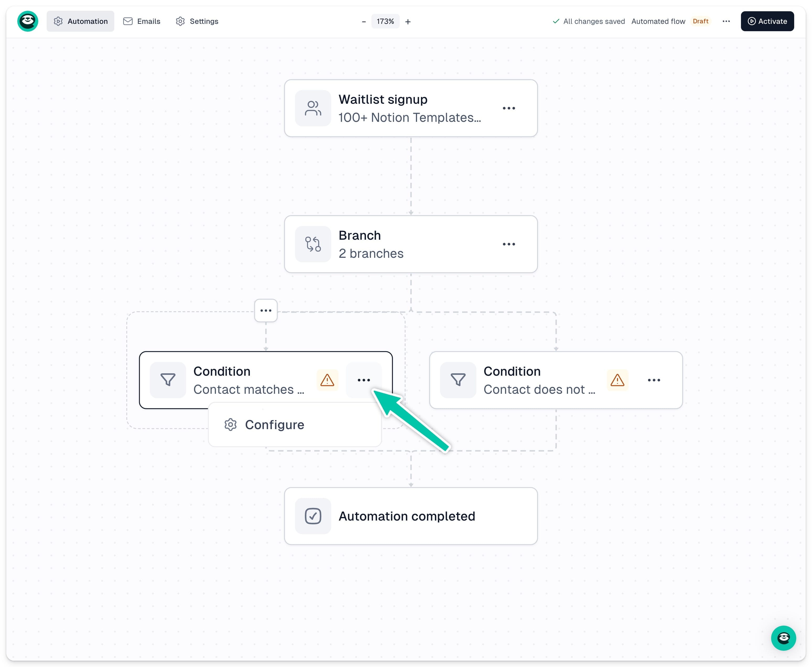Click the Settings tab gear icon

point(180,21)
